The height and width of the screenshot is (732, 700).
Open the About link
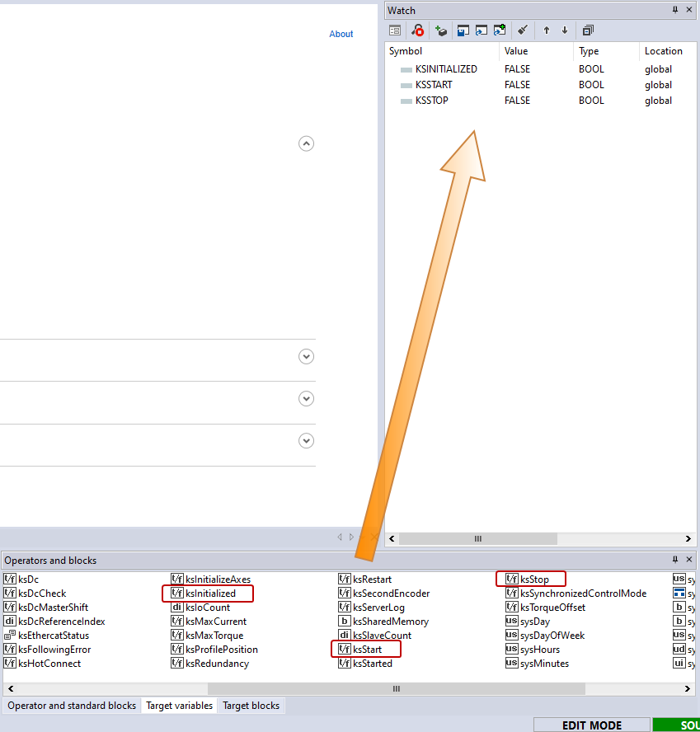click(x=341, y=34)
